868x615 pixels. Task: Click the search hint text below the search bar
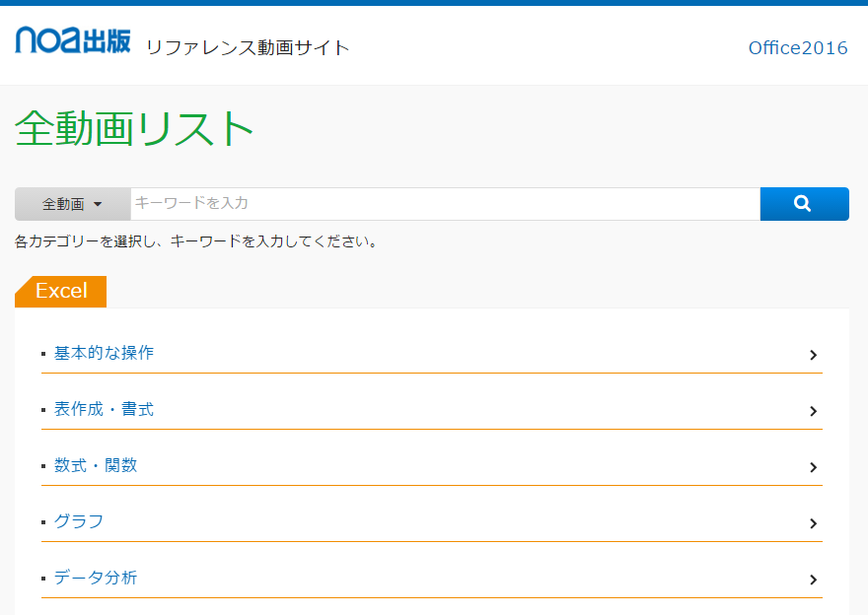point(196,241)
